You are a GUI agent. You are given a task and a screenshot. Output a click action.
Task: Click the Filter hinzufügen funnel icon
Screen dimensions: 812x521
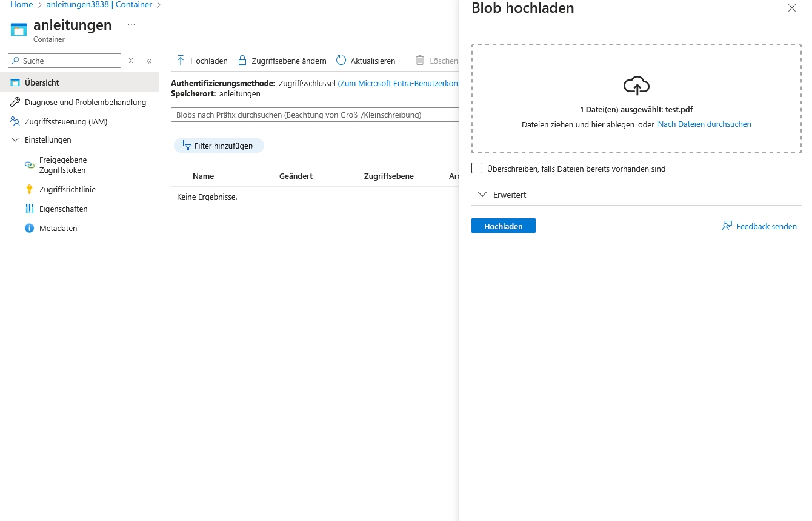coord(186,146)
